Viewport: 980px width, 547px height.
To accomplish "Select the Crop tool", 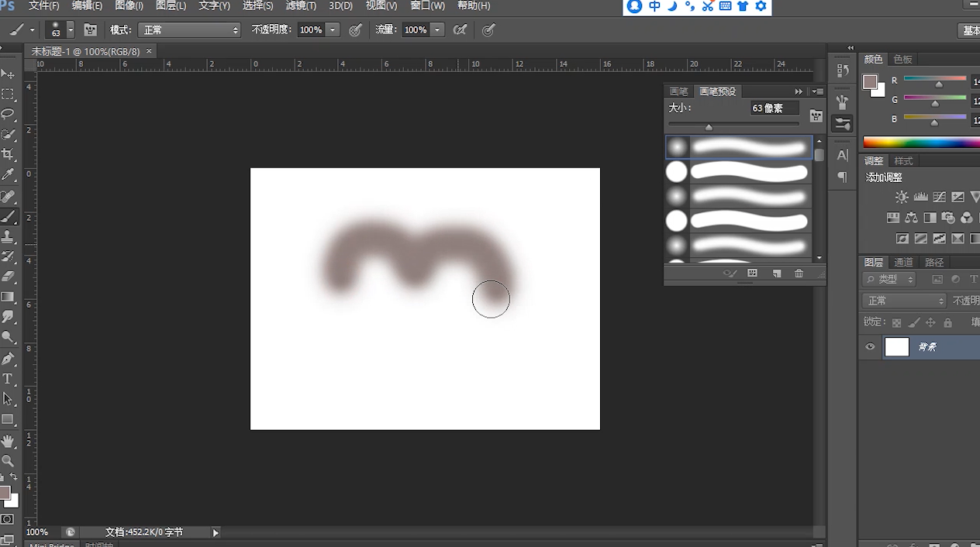I will coord(8,154).
